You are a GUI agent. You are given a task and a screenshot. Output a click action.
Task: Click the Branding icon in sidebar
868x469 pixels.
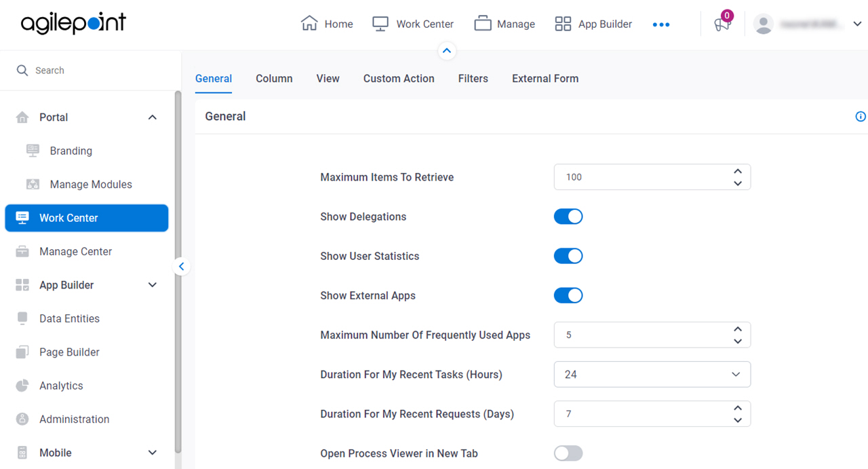click(33, 151)
